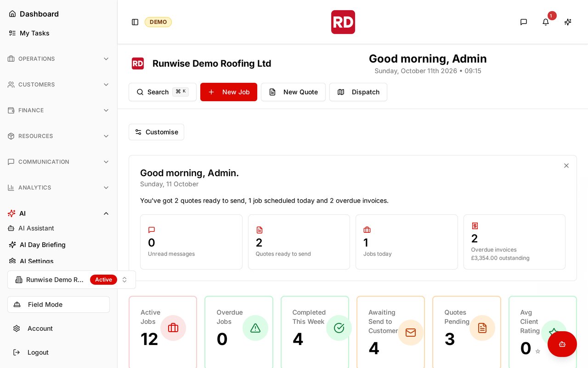Click the "Sunday, October 11th 2026" date text
588x368 pixels.
pos(416,71)
